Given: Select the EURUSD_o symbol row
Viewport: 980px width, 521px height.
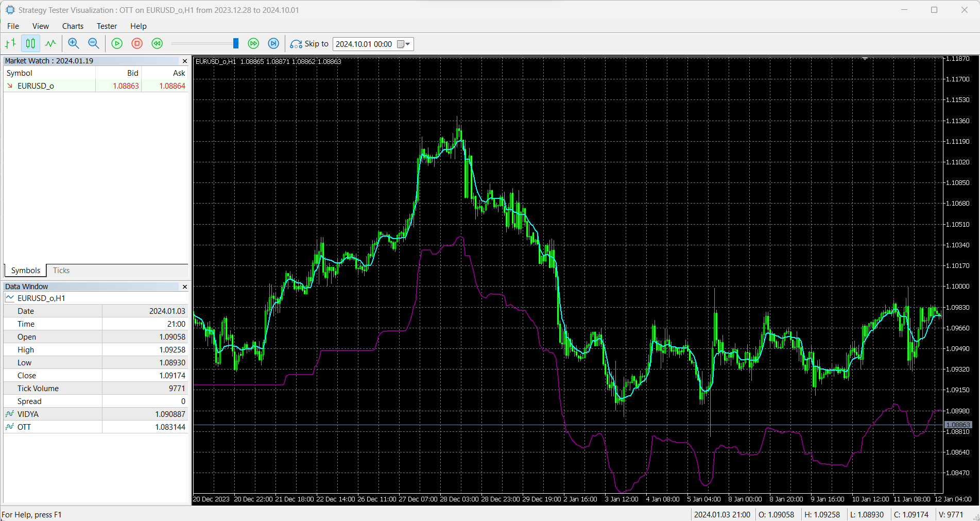Looking at the screenshot, I should tap(96, 86).
